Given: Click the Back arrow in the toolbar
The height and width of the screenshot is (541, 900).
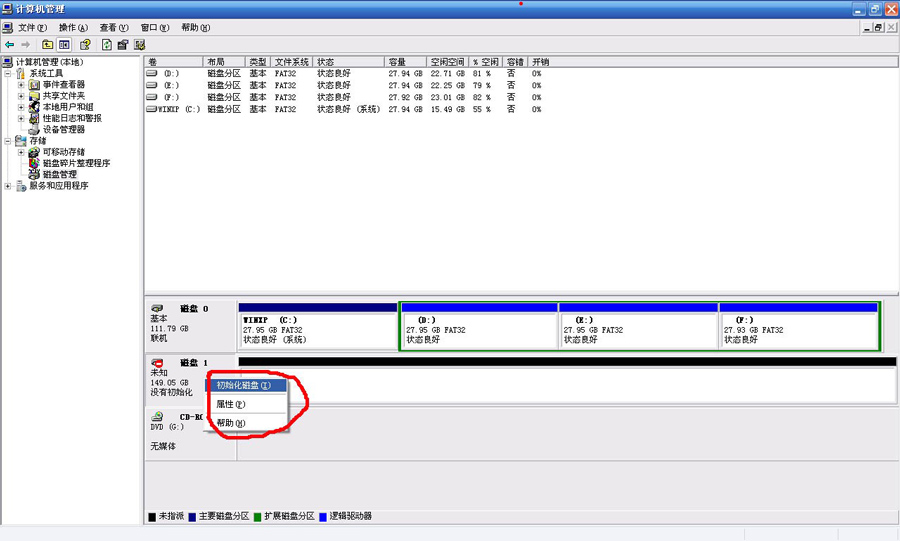Looking at the screenshot, I should point(10,45).
